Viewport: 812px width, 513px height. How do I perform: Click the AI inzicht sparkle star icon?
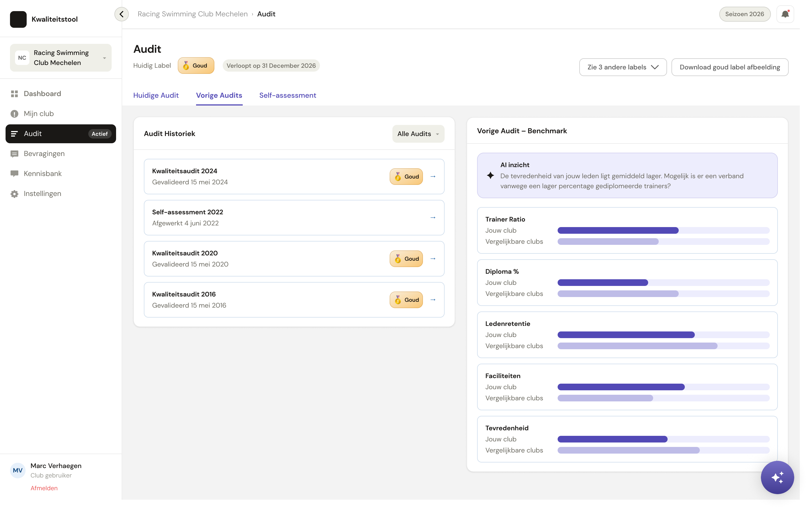(x=490, y=175)
